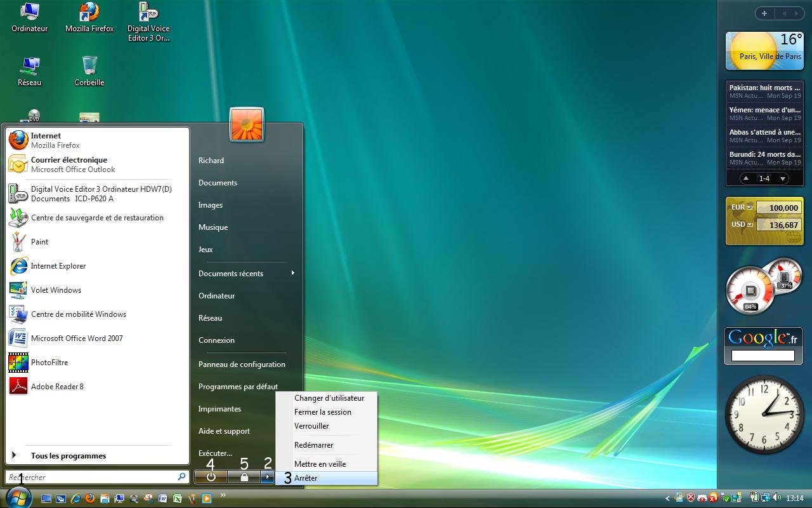The height and width of the screenshot is (508, 812).
Task: Open Internet Explorer in the Start menu
Action: coord(98,266)
